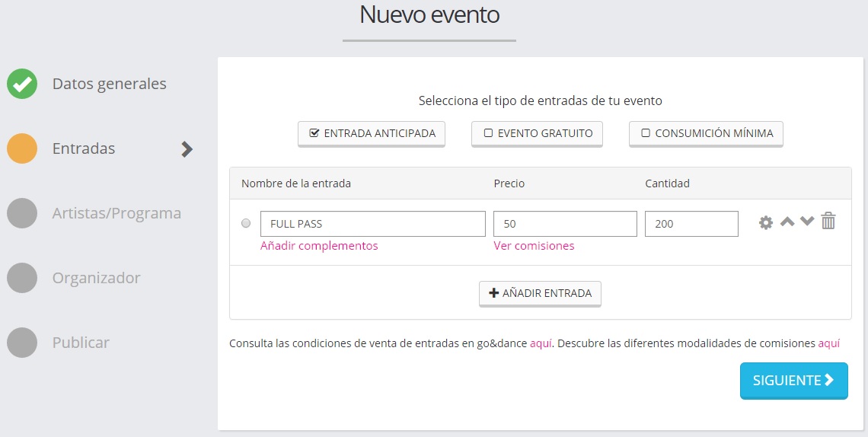Click the green Datos generales checkmark
Viewport: 868px width, 437px height.
[x=22, y=84]
